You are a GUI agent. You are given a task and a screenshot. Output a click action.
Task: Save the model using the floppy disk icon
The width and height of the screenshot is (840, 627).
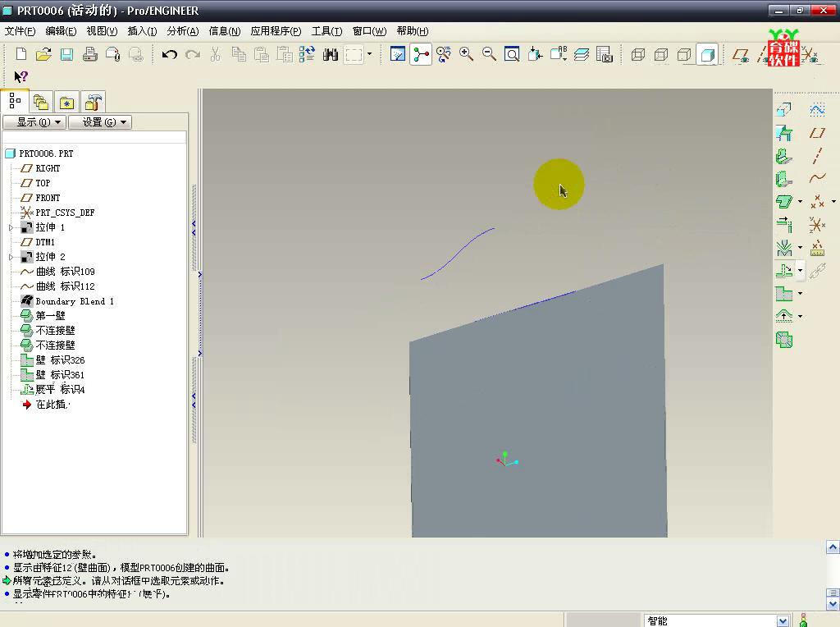[x=67, y=54]
